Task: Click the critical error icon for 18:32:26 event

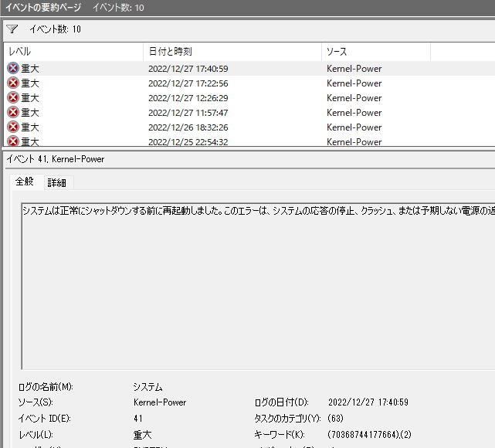Action: click(x=13, y=127)
